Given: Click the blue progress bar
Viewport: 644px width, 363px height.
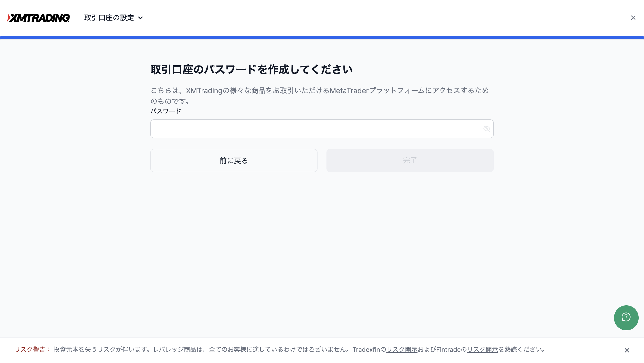Looking at the screenshot, I should click(x=322, y=38).
